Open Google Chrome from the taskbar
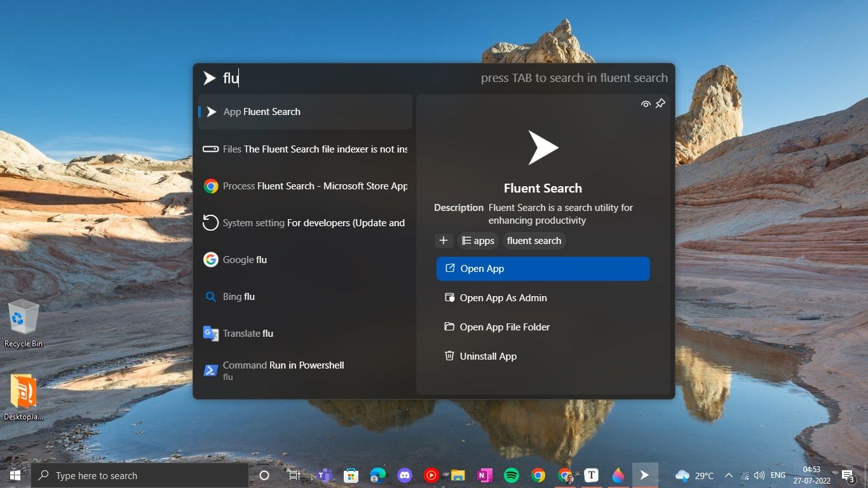 coord(538,475)
